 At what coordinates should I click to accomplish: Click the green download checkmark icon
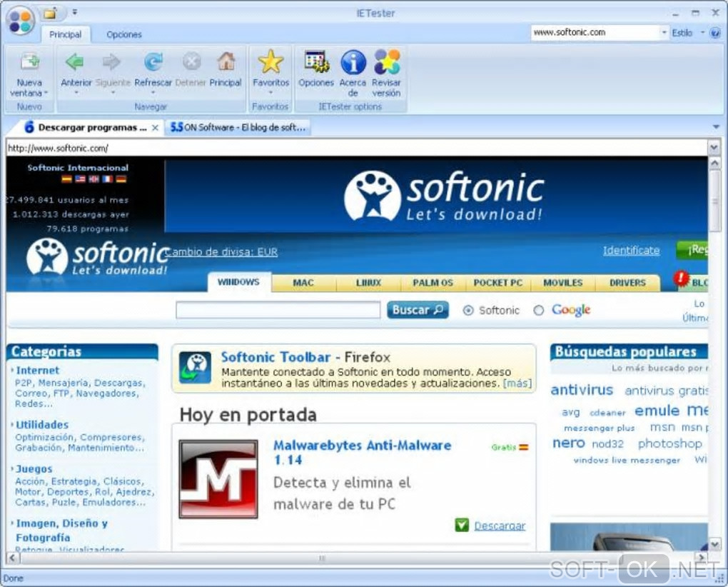pos(462,525)
